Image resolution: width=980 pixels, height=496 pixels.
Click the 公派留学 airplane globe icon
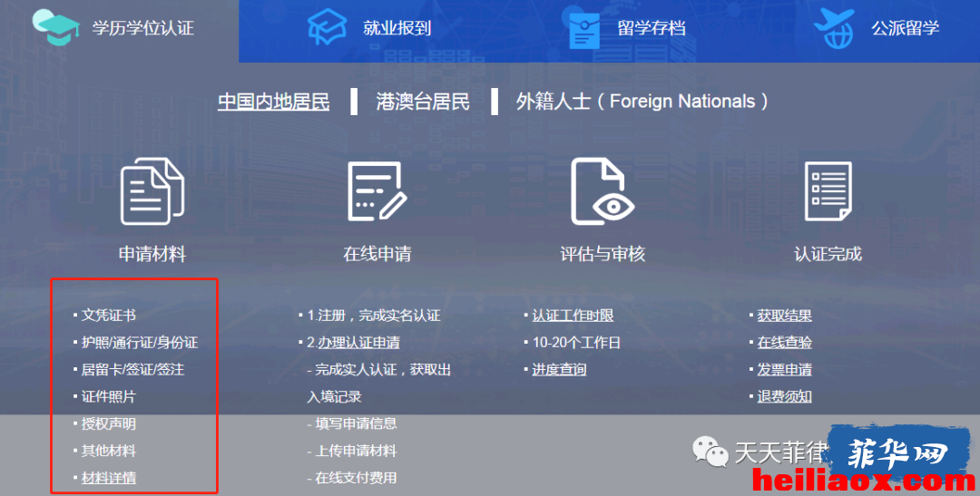point(834,28)
